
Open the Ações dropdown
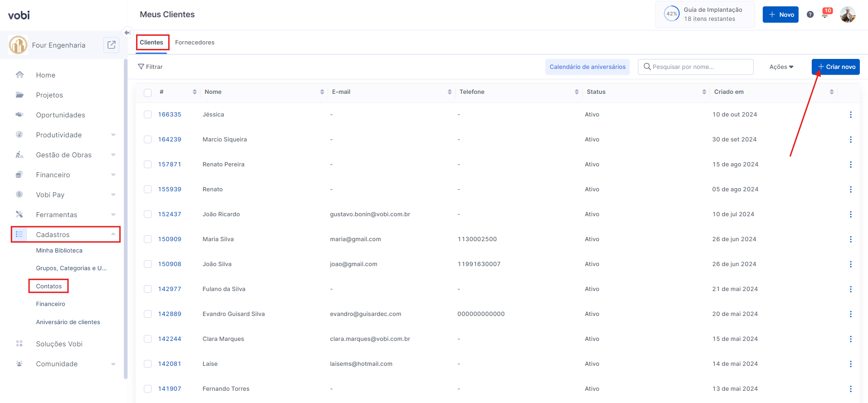point(781,67)
